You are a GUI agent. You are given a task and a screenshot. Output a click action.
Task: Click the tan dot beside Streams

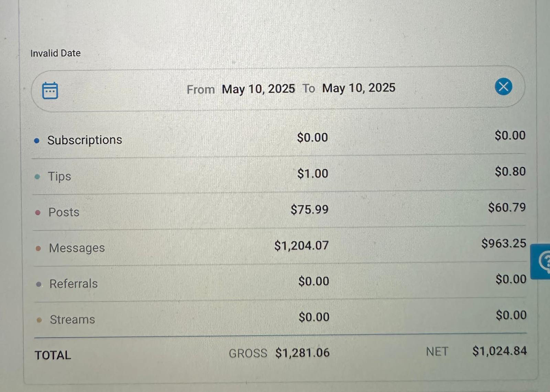(x=39, y=320)
